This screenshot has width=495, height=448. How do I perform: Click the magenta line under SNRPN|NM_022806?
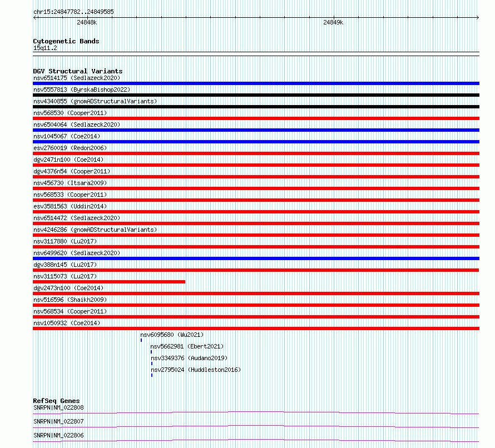(x=256, y=440)
